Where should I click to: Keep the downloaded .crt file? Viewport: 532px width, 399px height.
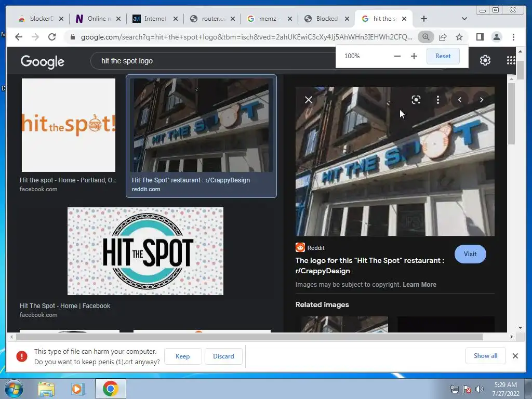[183, 356]
